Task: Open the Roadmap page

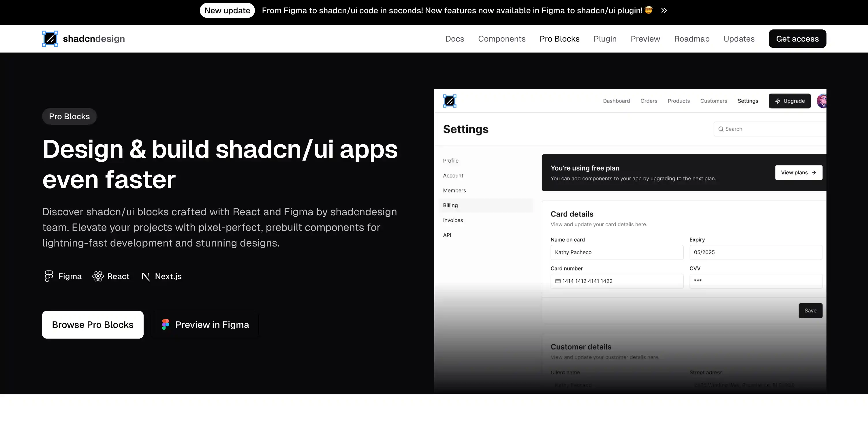Action: coord(692,38)
